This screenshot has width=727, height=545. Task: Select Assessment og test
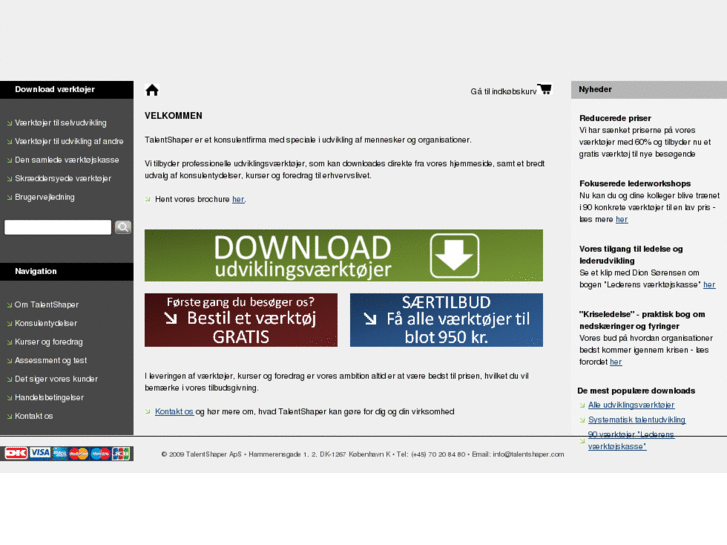click(51, 360)
